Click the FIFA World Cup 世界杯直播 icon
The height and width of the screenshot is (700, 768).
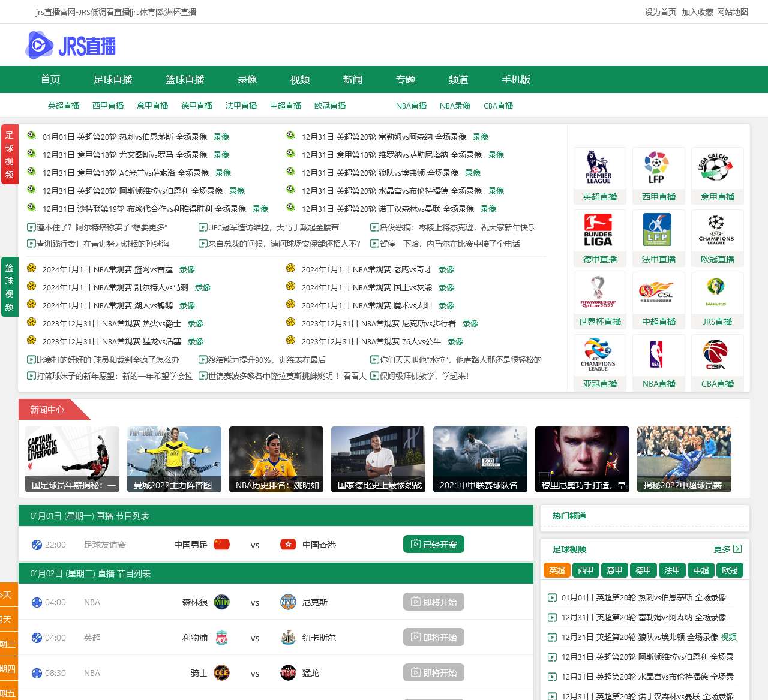pyautogui.click(x=599, y=293)
